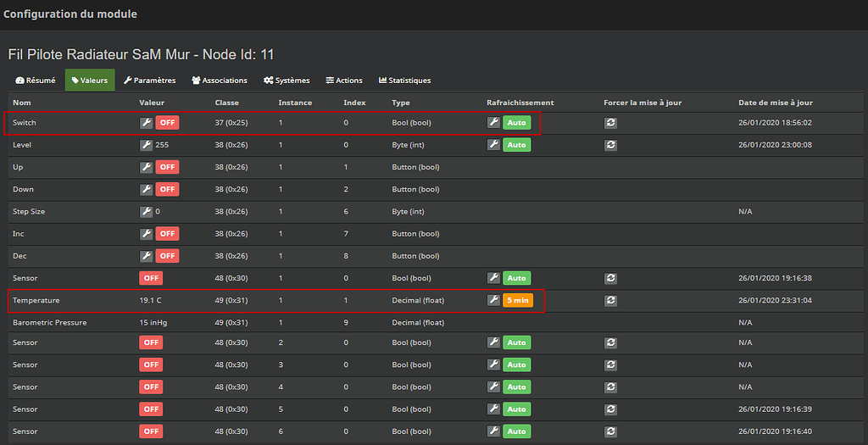Click the wrench icon in Dec value cell
Image resolution: width=868 pixels, height=445 pixels.
pyautogui.click(x=146, y=256)
